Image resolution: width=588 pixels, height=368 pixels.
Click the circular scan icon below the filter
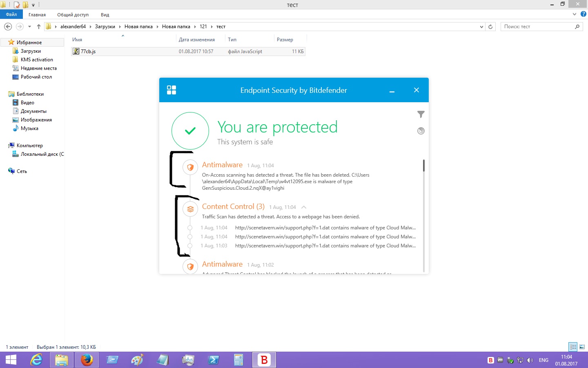click(x=421, y=131)
